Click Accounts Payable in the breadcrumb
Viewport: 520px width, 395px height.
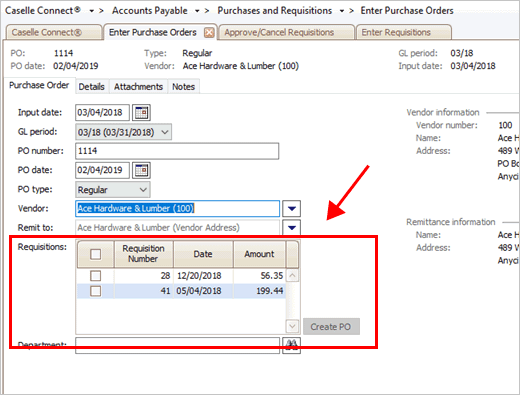click(150, 11)
